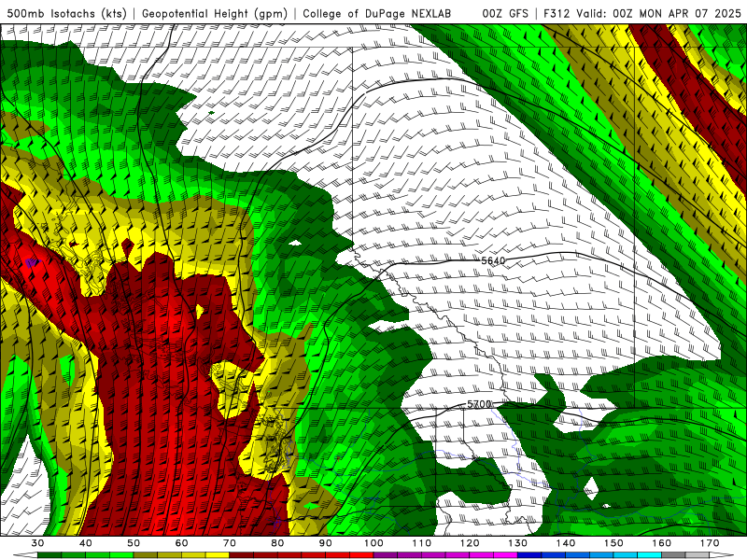Screen dimensions: 747x560
Task: Click the 'College of DuPage NEXLAB' label
Action: point(376,14)
